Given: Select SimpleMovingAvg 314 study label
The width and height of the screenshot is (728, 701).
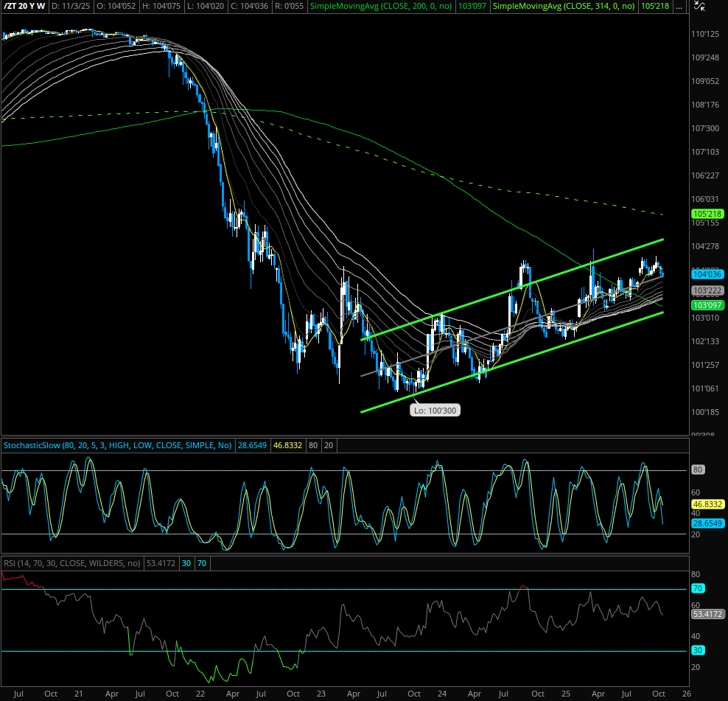Looking at the screenshot, I should (x=564, y=6).
